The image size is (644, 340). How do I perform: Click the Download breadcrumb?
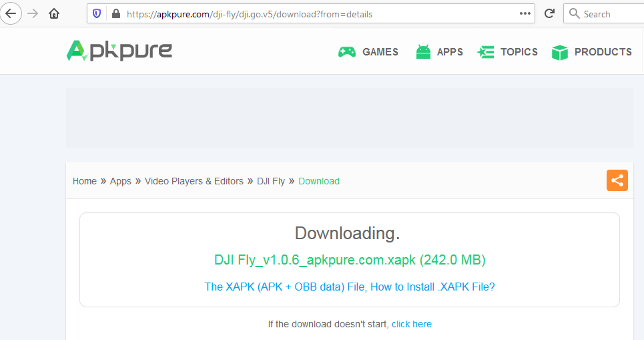(319, 181)
